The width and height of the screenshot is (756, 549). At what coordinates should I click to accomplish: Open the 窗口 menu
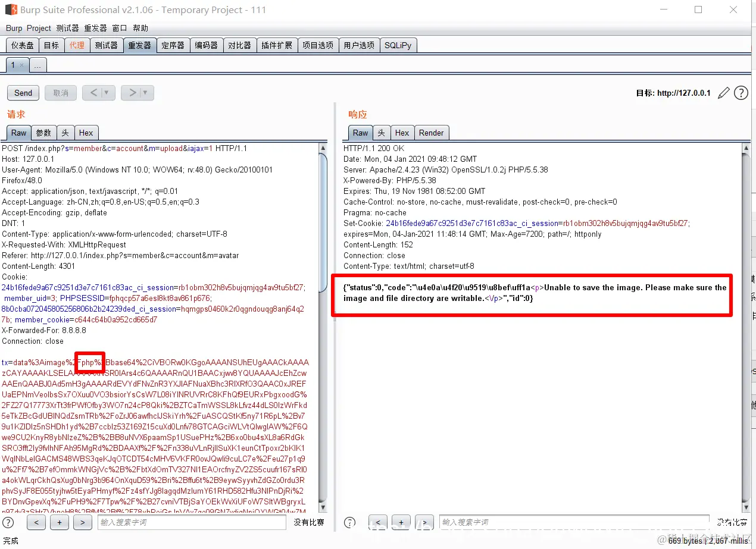[120, 28]
